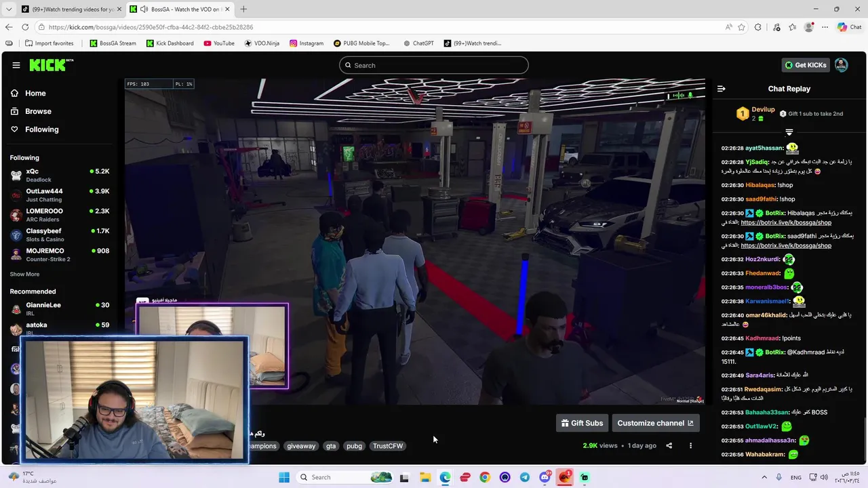Expand Show More under Following

pyautogui.click(x=24, y=274)
